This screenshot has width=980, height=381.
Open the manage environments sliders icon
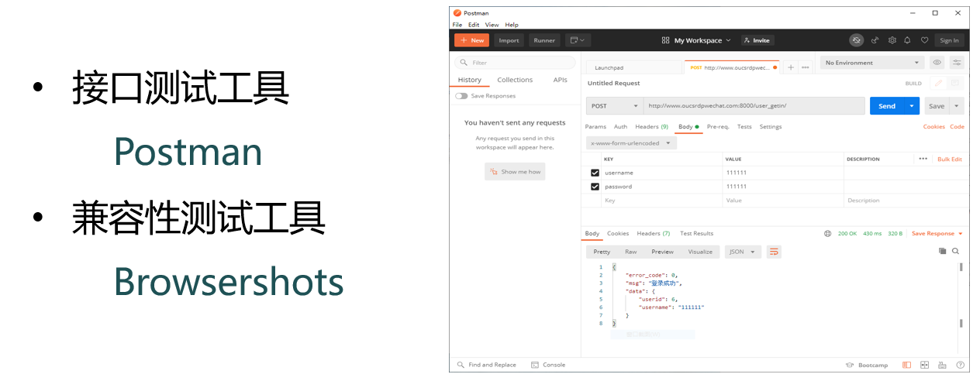pyautogui.click(x=958, y=63)
